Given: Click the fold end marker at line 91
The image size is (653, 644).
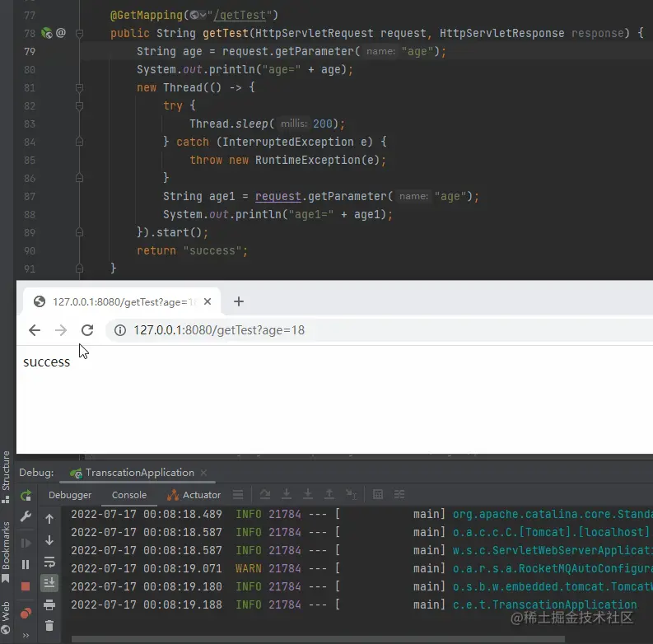Looking at the screenshot, I should tap(80, 268).
